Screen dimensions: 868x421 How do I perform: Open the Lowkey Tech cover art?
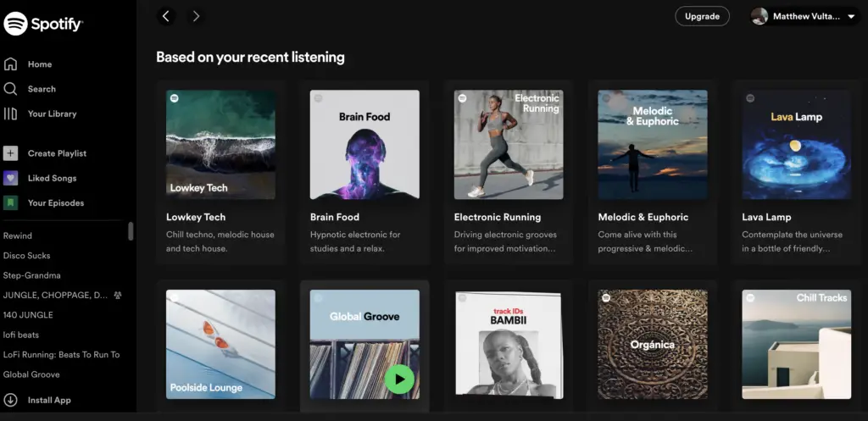click(x=221, y=144)
